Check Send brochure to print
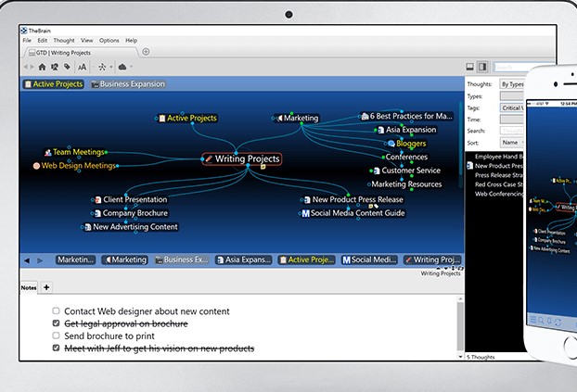This screenshot has width=577, height=392. (56, 335)
